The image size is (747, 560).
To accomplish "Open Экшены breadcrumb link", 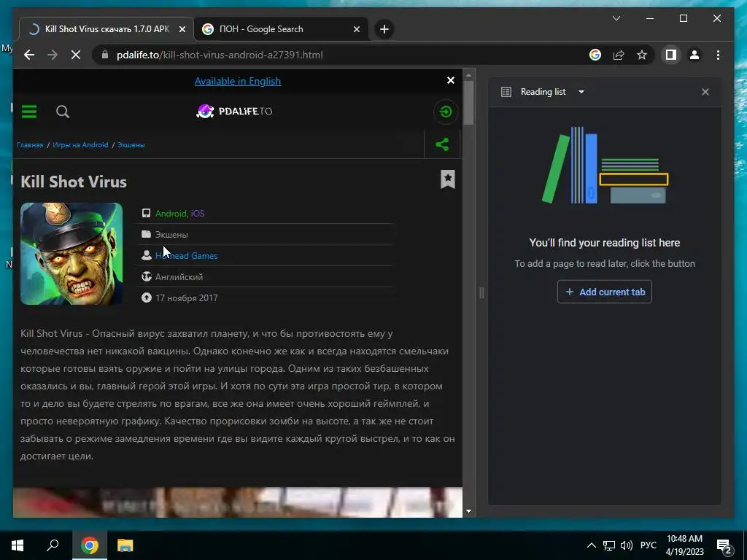I will coord(131,145).
